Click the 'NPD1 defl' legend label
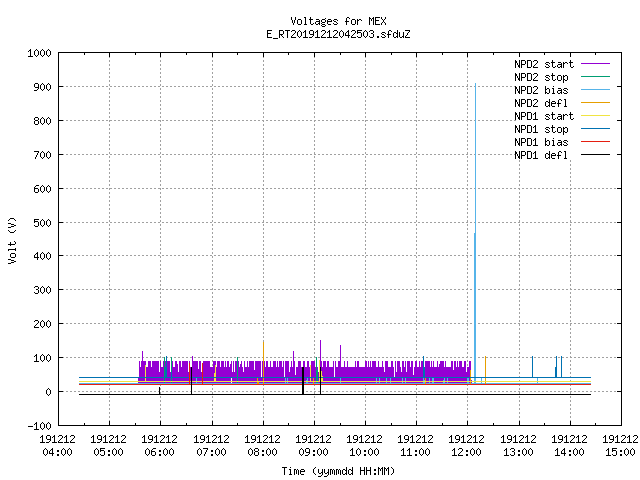 541,155
